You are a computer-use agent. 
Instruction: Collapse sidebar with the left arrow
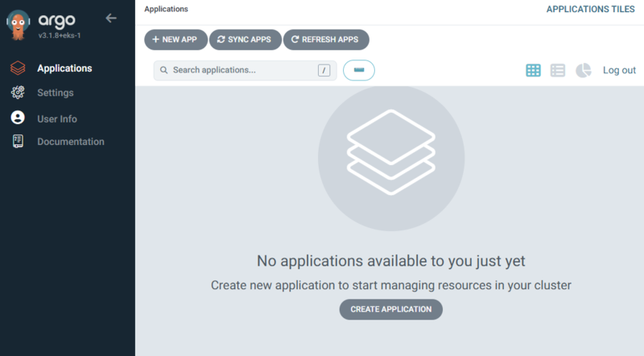111,18
